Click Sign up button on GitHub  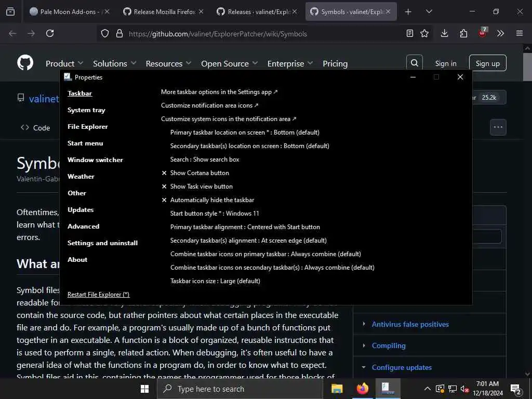coord(487,63)
